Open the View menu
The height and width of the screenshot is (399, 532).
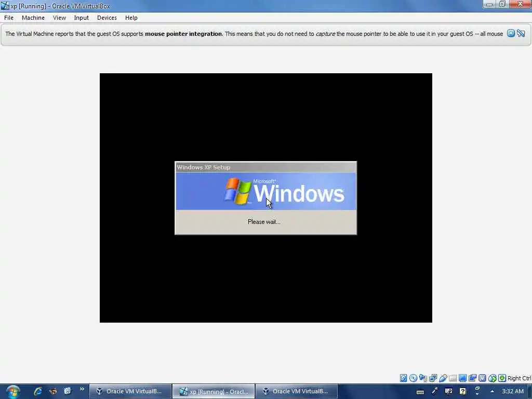[x=59, y=18]
